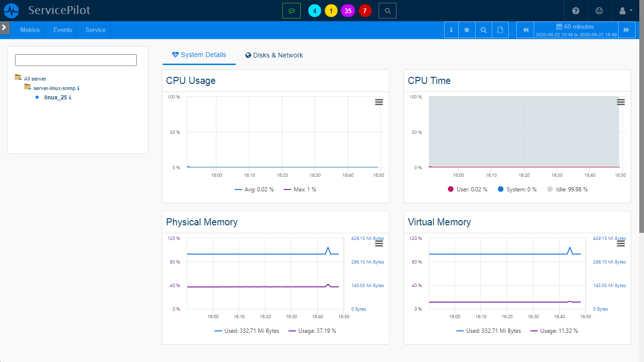Click the smiley feedback icon
This screenshot has width=644, height=362.
599,10
